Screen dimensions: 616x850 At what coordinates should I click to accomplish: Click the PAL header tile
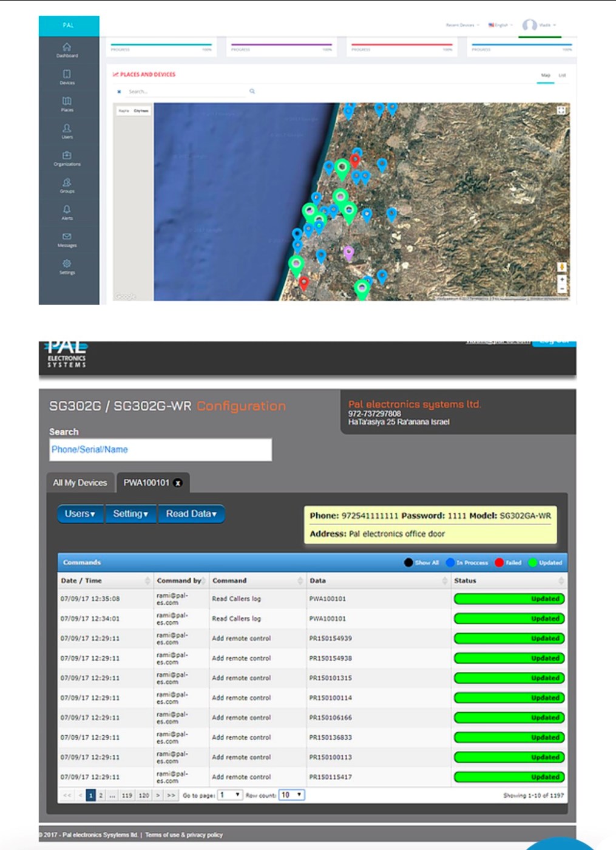click(69, 25)
